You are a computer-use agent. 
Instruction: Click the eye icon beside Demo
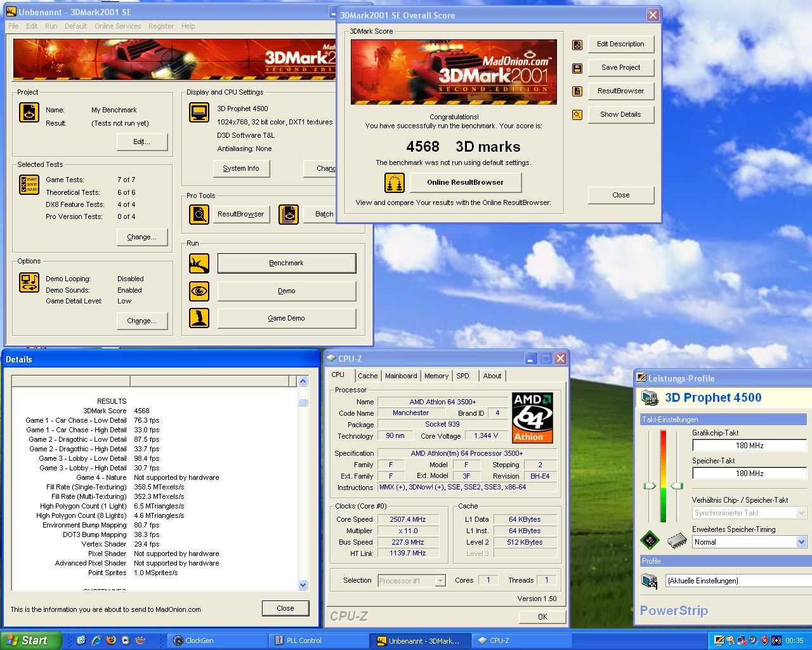tap(199, 291)
